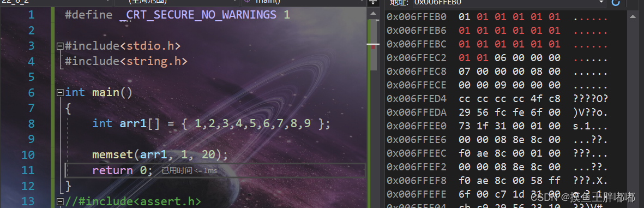Screen dimensions: 644x208
Task: Click the ASCII column text '????O?'
Action: [590, 99]
